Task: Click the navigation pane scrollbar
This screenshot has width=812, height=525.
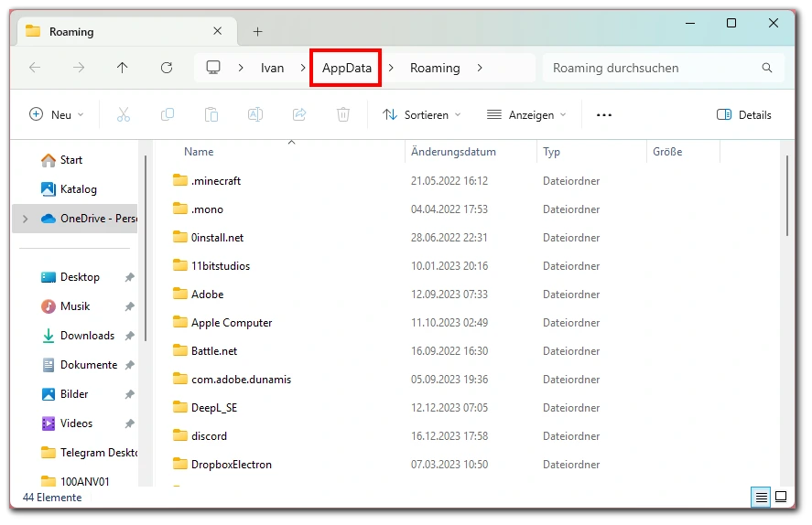Action: pyautogui.click(x=146, y=248)
